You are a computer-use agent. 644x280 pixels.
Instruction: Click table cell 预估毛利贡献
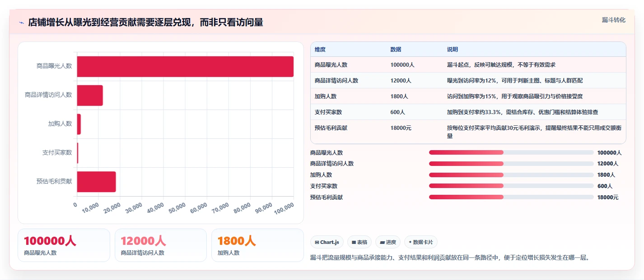click(331, 128)
